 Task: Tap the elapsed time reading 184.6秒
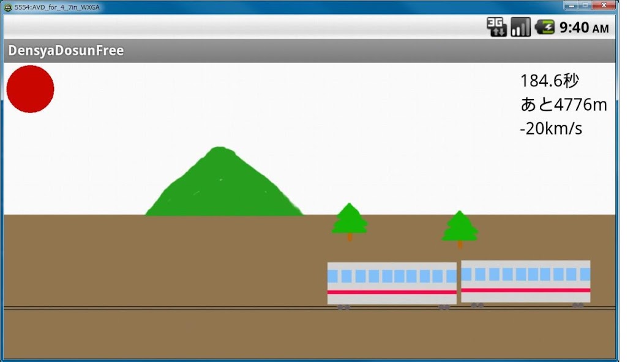[x=550, y=80]
